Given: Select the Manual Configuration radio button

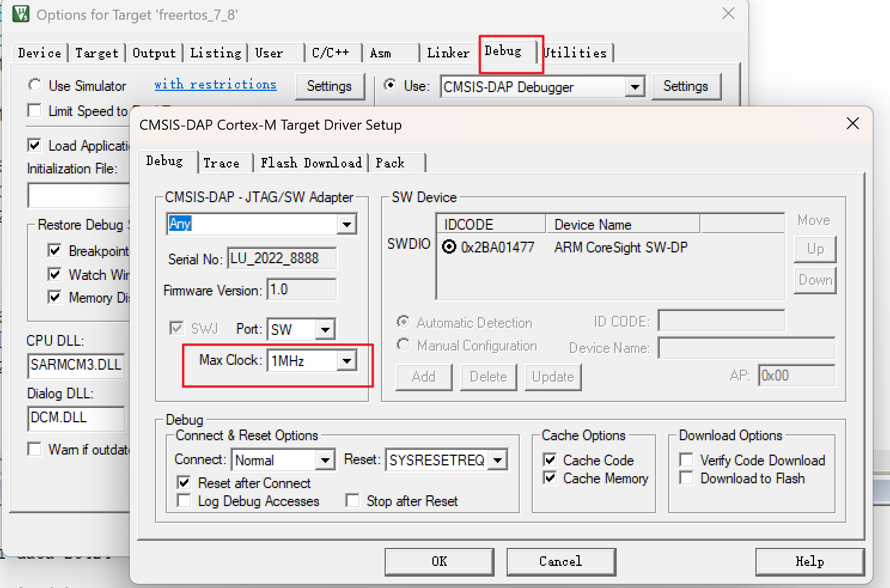Looking at the screenshot, I should 403,345.
